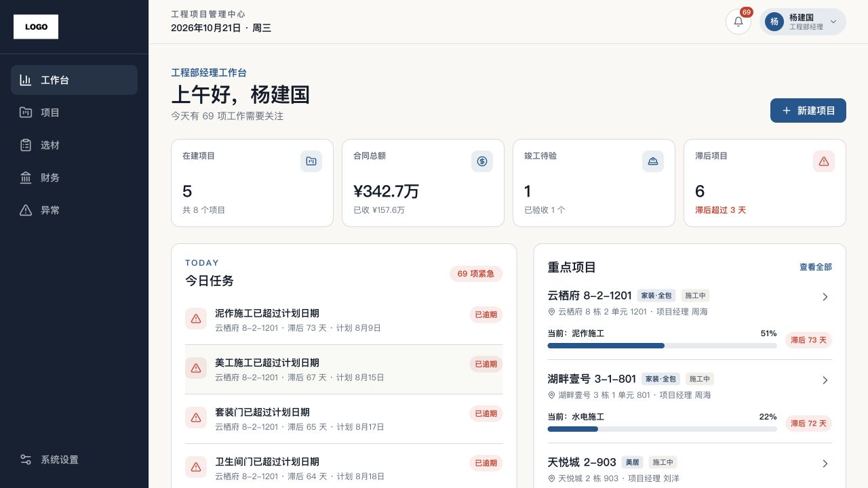Click the alert icon beside 美工施工已超过计划日期
The width and height of the screenshot is (868, 488).
196,368
